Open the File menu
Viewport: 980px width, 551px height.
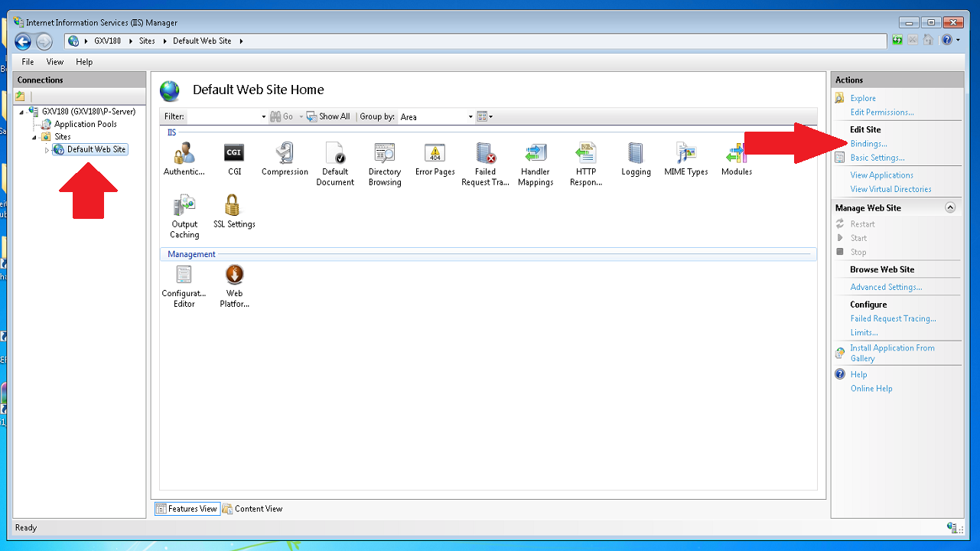click(x=28, y=62)
